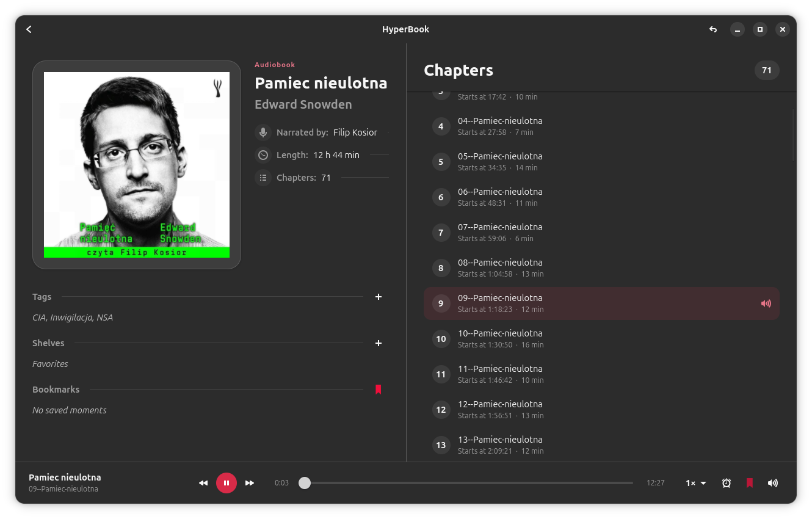Click the Favorites shelf entry
The width and height of the screenshot is (812, 519).
50,364
